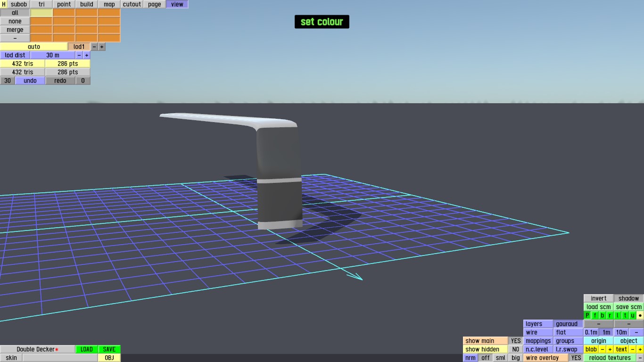Select the green b view button
Image resolution: width=644 pixels, height=362 pixels.
coord(603,315)
